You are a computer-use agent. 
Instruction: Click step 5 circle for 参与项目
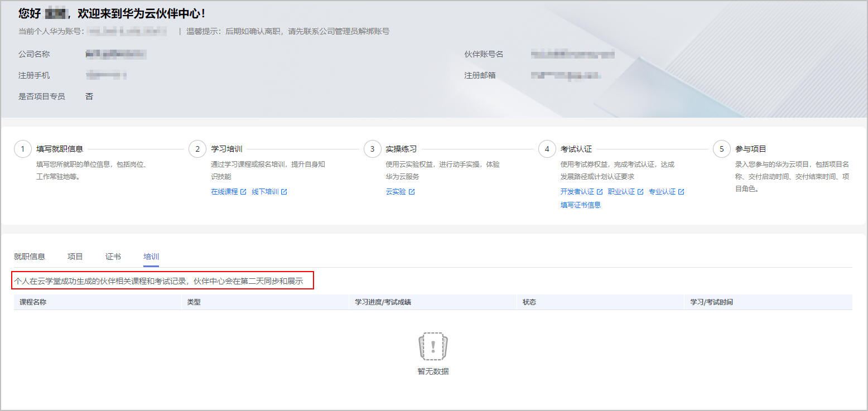(x=722, y=149)
